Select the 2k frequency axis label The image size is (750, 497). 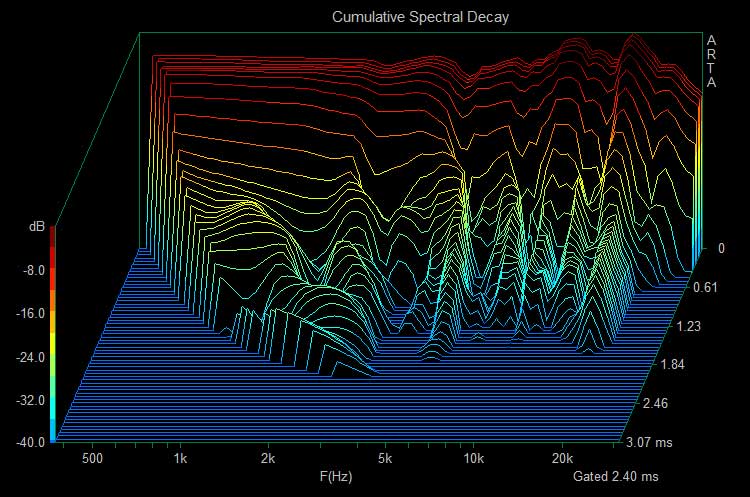point(268,459)
